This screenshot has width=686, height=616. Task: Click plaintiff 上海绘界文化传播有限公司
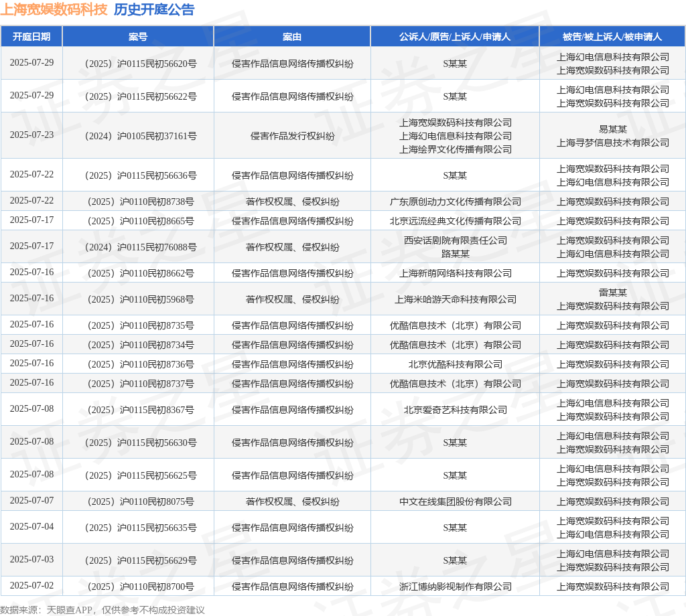tap(455, 149)
